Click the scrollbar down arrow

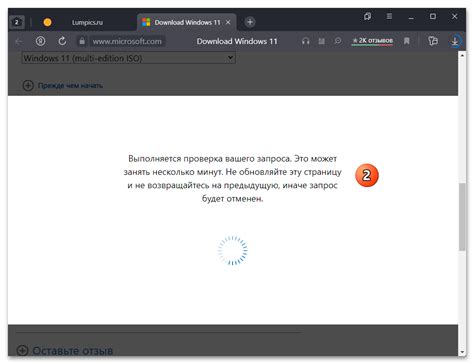click(462, 352)
